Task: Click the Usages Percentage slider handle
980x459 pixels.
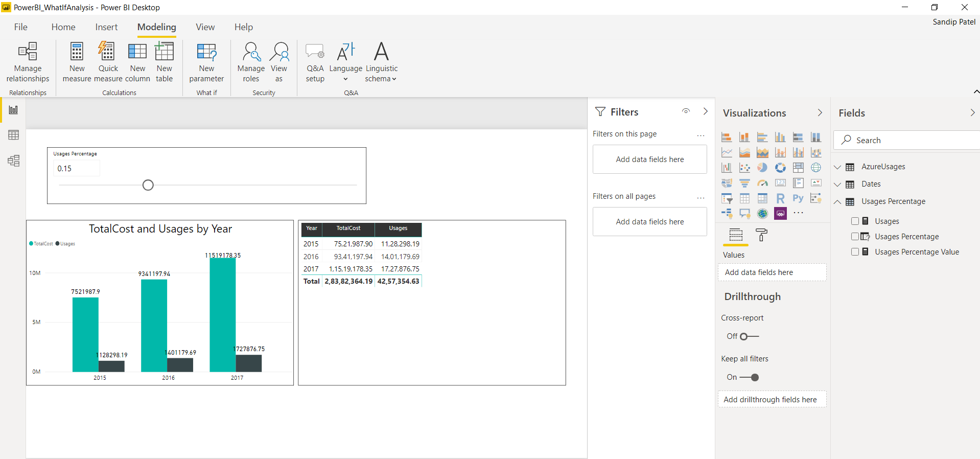Action: point(148,185)
